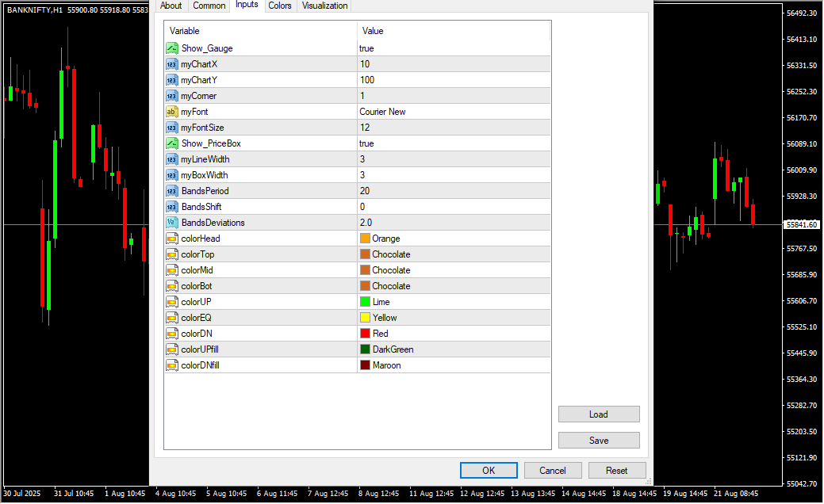824x504 pixels.
Task: Open the Visualization tab
Action: pos(324,6)
